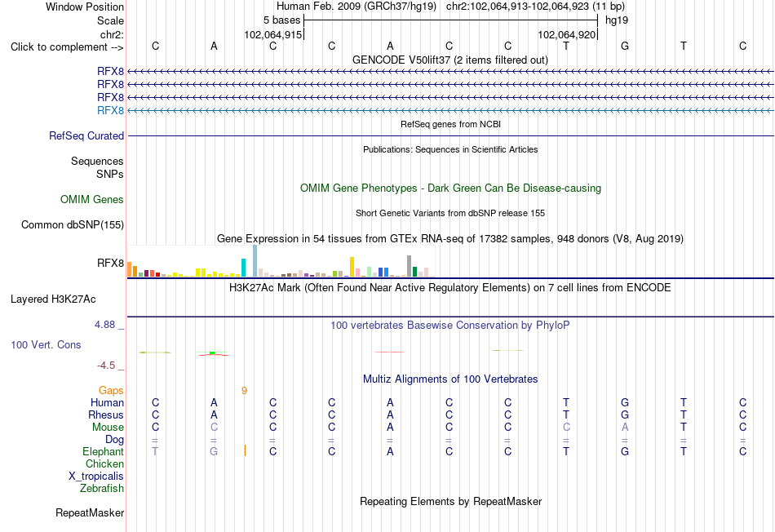Click the A base in the Elephant alignment row
The width and height of the screenshot is (775, 532).
coord(390,451)
